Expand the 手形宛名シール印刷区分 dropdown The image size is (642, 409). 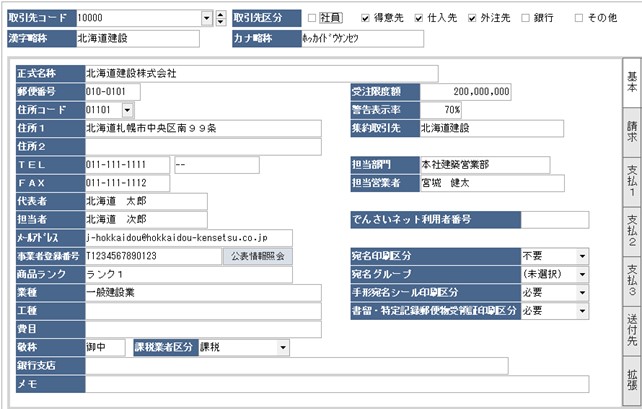coord(582,292)
